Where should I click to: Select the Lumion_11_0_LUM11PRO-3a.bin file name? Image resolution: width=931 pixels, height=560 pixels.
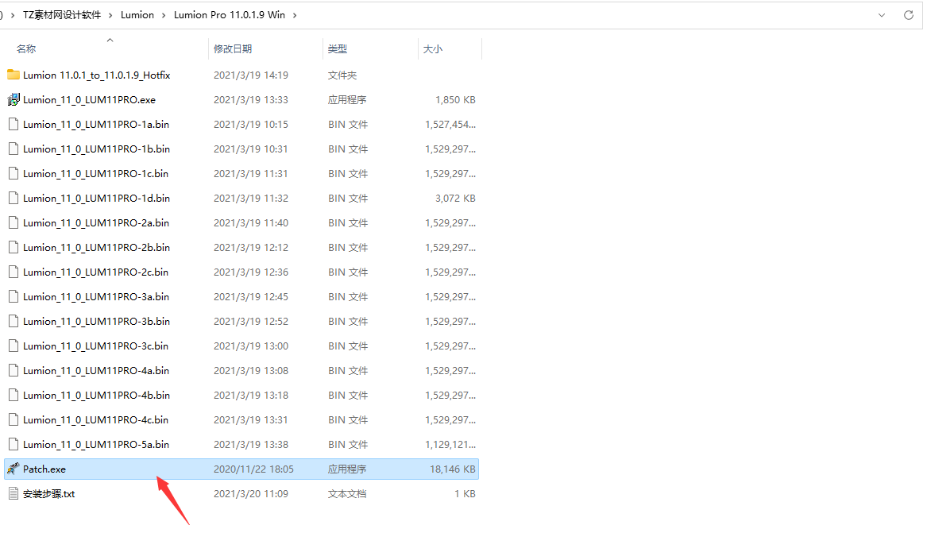click(96, 297)
